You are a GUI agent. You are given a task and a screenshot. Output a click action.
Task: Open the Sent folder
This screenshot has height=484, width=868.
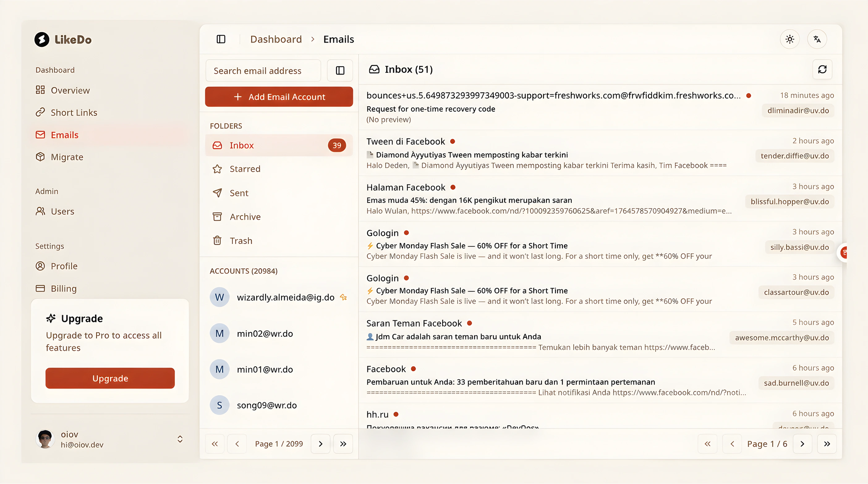click(279, 193)
